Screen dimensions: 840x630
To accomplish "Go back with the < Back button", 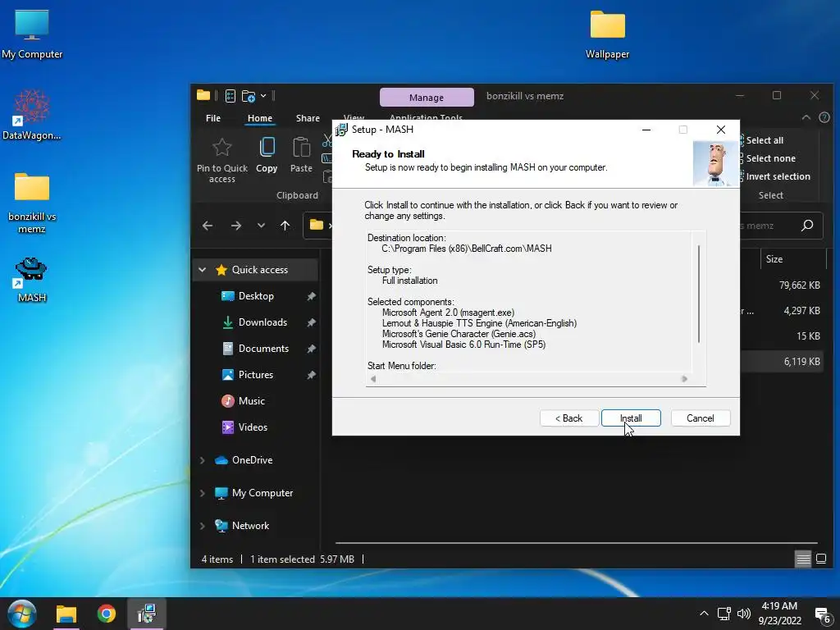I will point(569,418).
